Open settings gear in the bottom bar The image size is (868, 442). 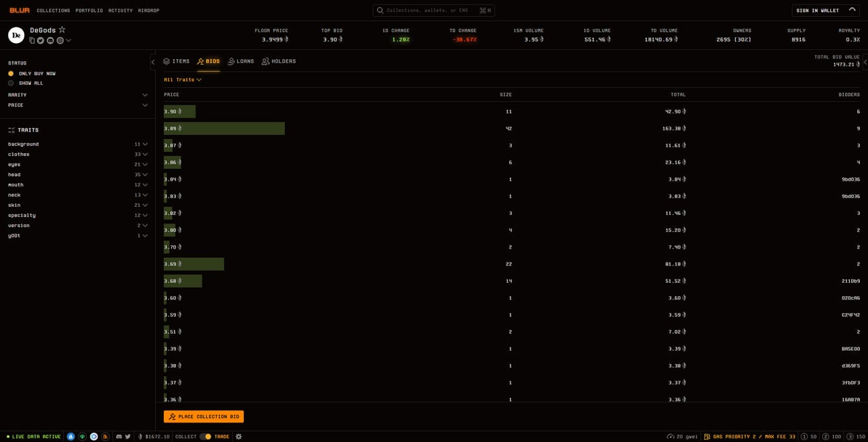[x=238, y=437]
